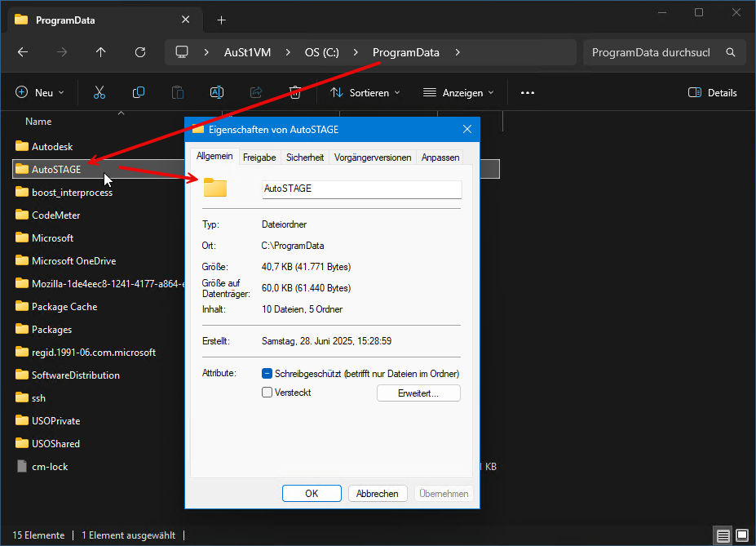Screen dimensions: 756x546
Task: Go back using the back arrow
Action: (x=23, y=52)
